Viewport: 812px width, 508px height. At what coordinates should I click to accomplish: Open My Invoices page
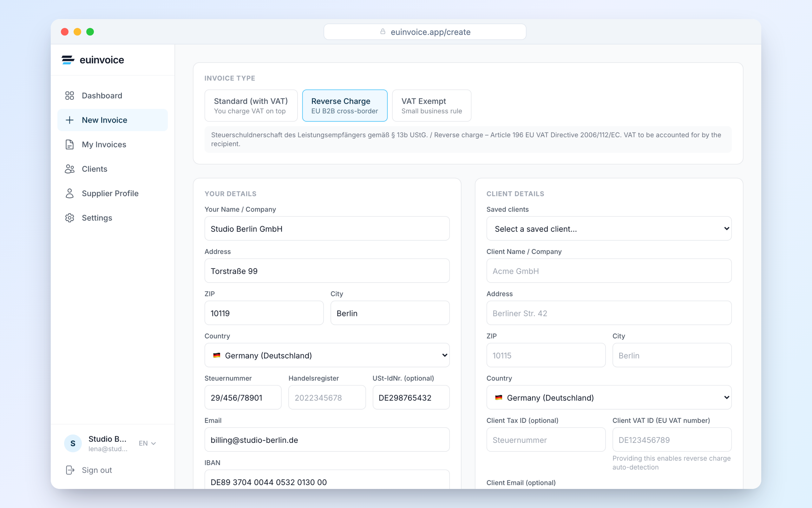(113, 144)
